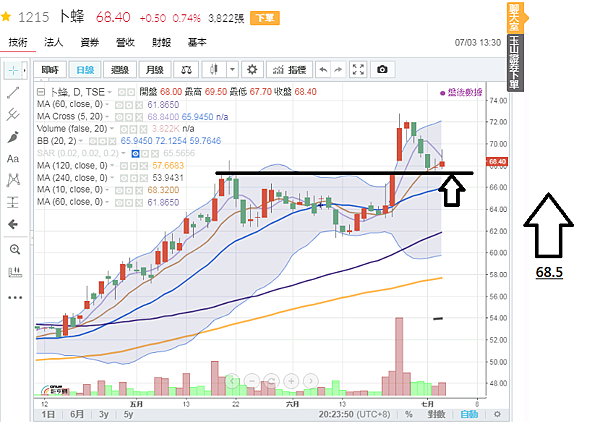
Task: Switch to the 資券 tab
Action: point(90,42)
